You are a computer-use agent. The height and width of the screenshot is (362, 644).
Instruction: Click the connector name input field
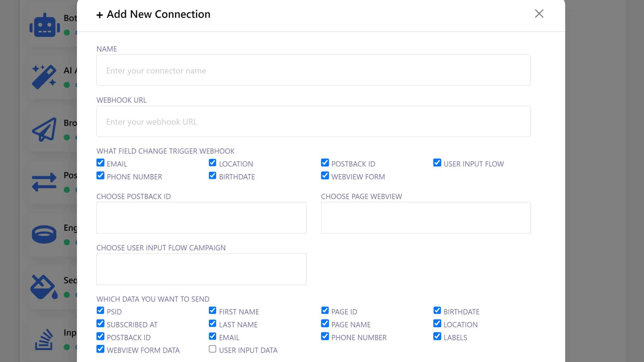coord(313,70)
